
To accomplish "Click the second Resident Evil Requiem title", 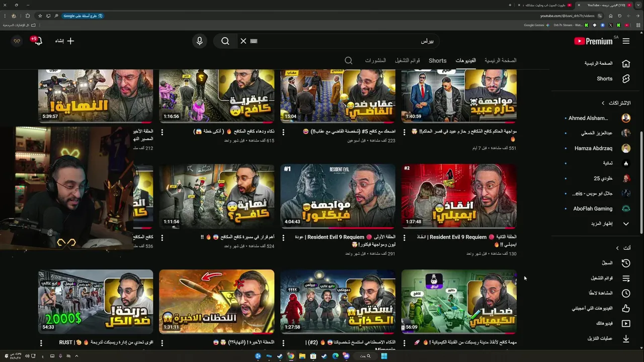I will (x=466, y=240).
